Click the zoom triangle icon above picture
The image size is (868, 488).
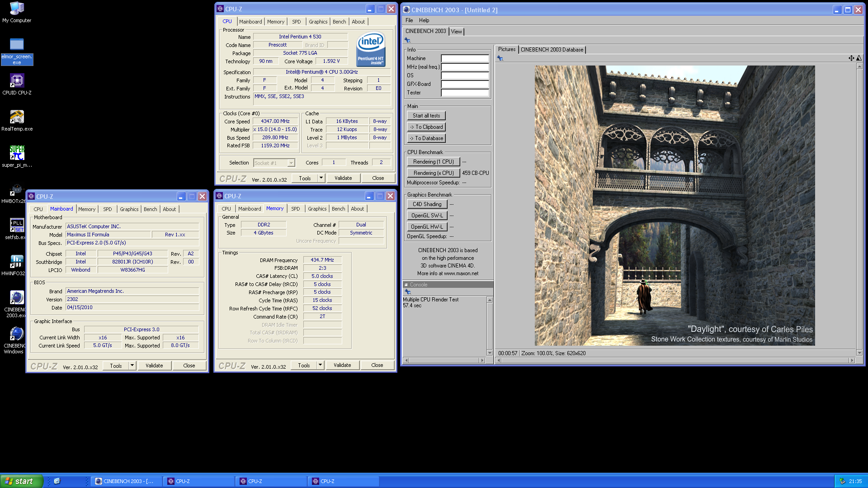coord(859,58)
